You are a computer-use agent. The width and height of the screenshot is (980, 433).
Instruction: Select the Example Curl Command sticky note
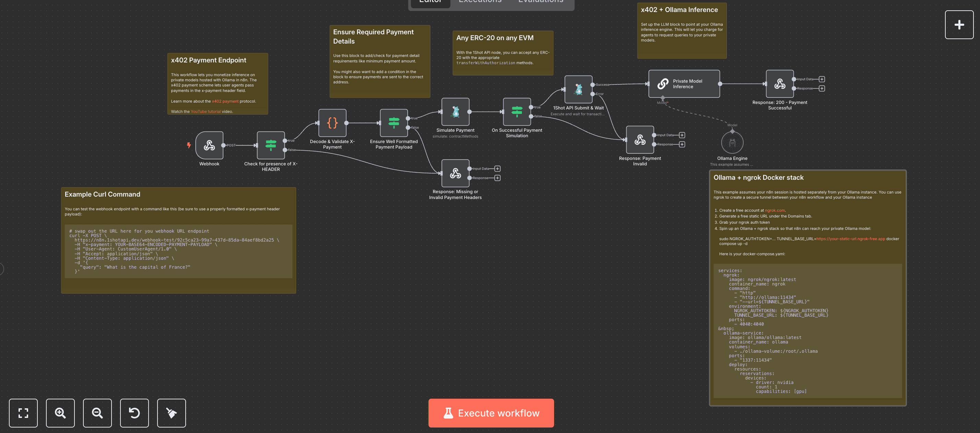pos(178,240)
